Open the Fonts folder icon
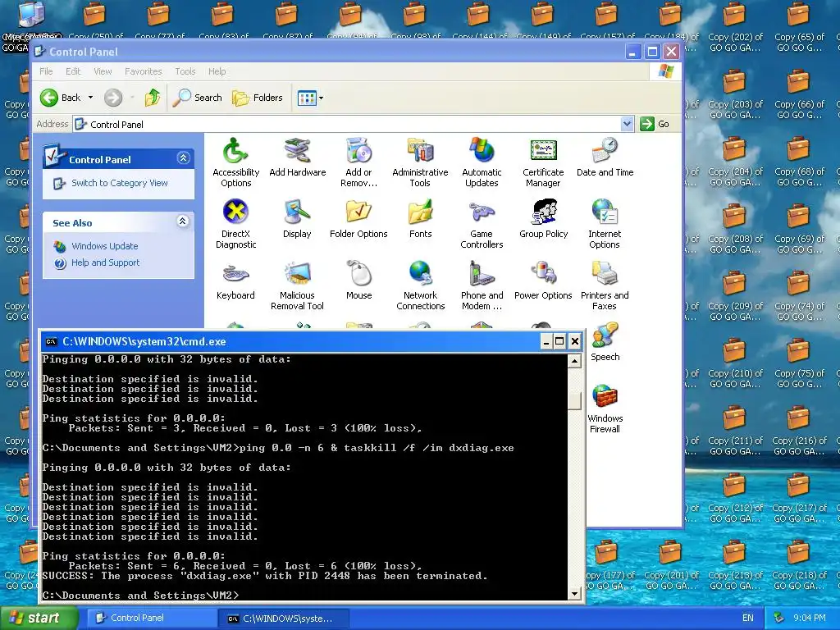840x630 pixels. [420, 220]
